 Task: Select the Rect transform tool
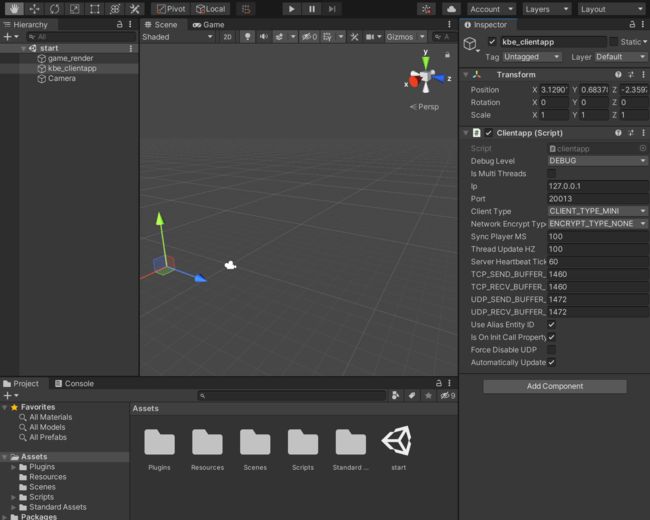(95, 9)
